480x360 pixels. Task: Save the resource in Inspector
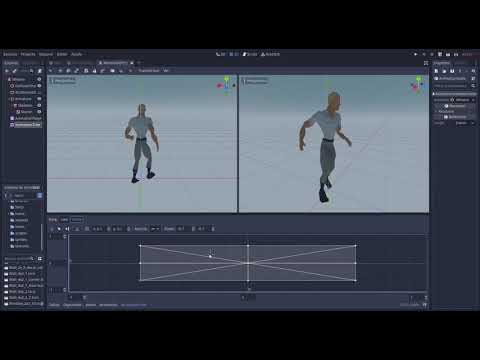[x=452, y=71]
